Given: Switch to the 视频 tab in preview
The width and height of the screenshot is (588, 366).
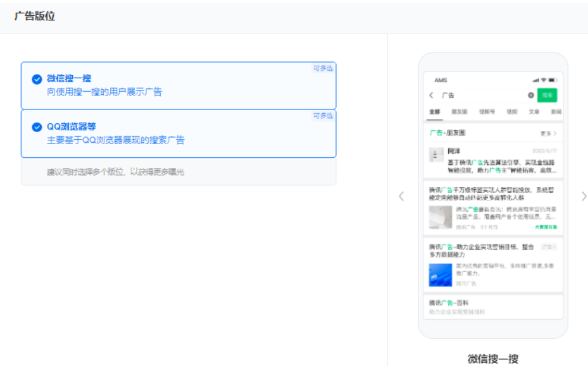Looking at the screenshot, I should pos(512,112).
